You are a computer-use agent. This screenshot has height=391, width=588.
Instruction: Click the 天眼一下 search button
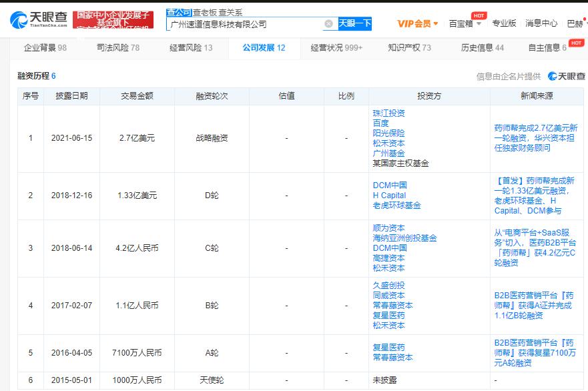click(x=355, y=23)
